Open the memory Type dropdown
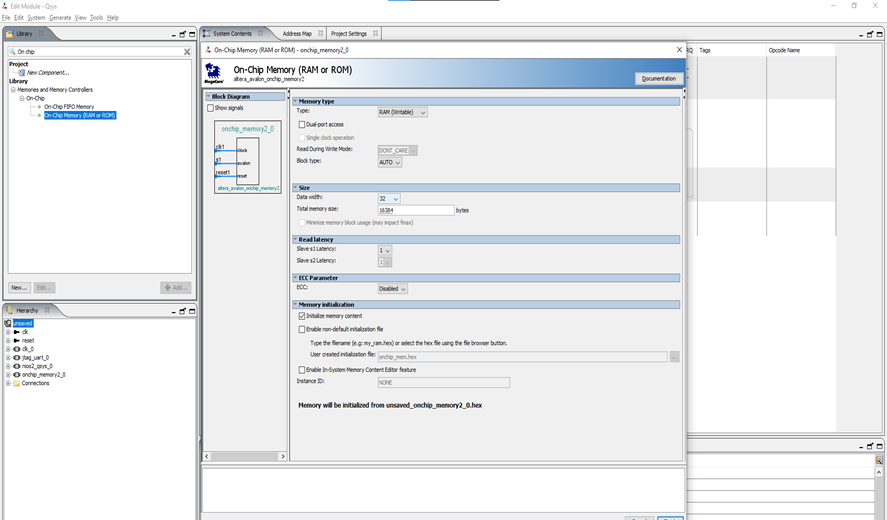Image resolution: width=887 pixels, height=520 pixels. (402, 112)
